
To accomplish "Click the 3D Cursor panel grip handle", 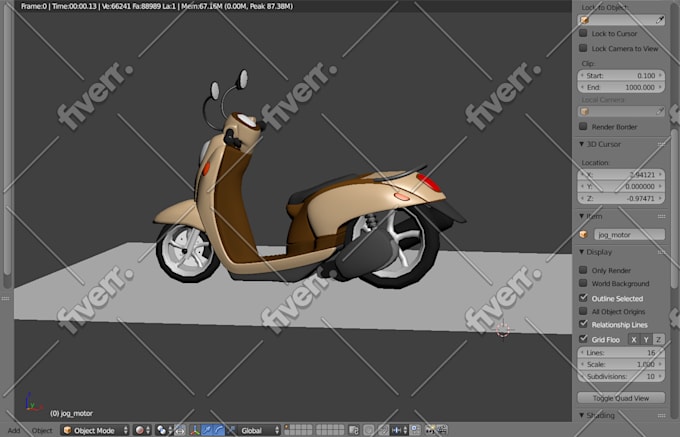I will point(661,144).
